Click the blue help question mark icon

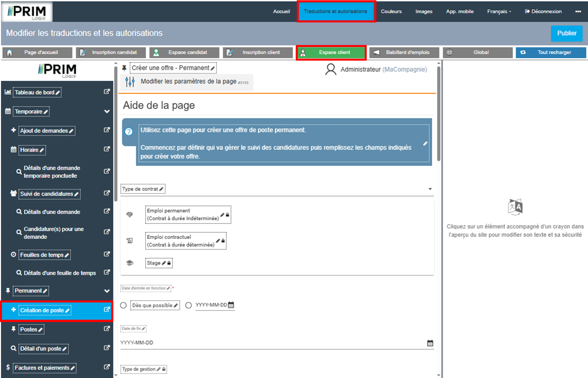[129, 132]
